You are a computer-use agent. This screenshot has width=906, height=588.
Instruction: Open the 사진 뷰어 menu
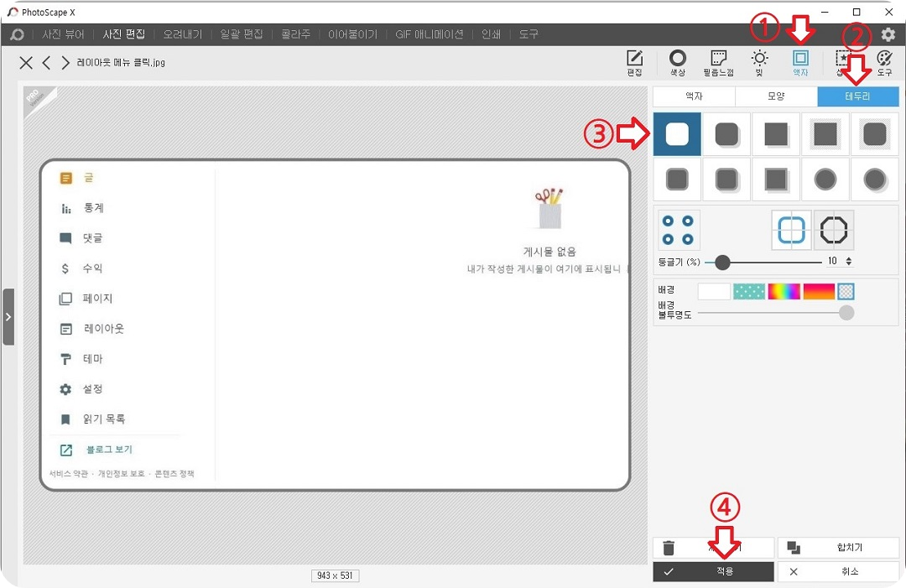(x=63, y=34)
